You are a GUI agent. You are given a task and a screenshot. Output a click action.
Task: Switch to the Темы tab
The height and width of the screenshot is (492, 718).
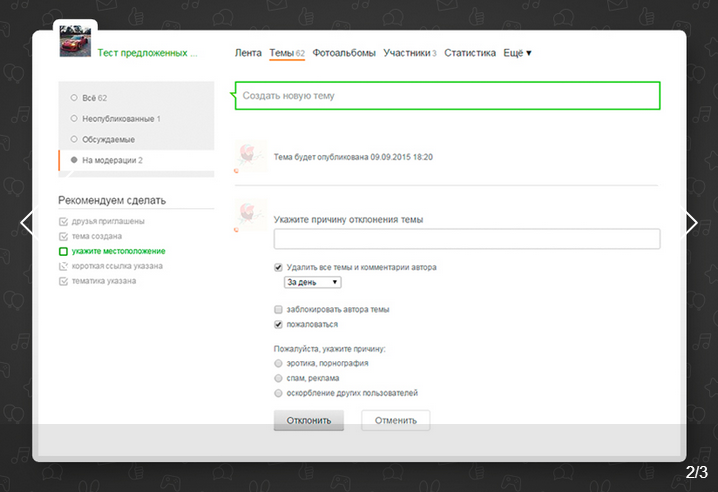pyautogui.click(x=287, y=53)
